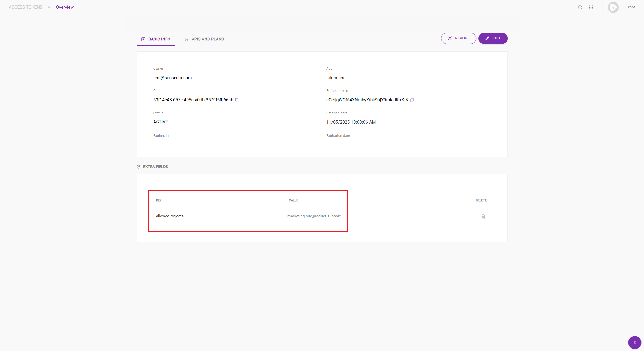Click the breadcrumb arrow separator
Screen dimensions: 644x351
coord(49,7)
